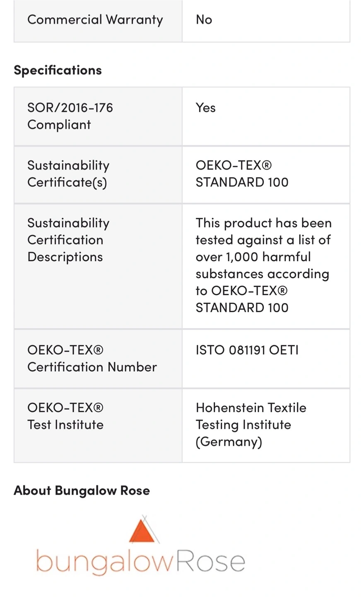Click '(Germany)' in the test institute cell
The width and height of the screenshot is (364, 597).
point(229,442)
